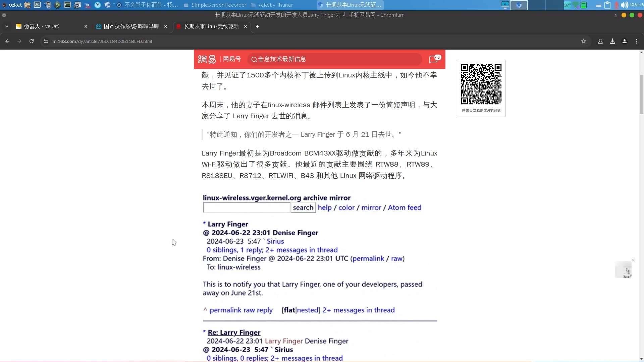Click the 37° temperature tray indicator

tap(567, 5)
